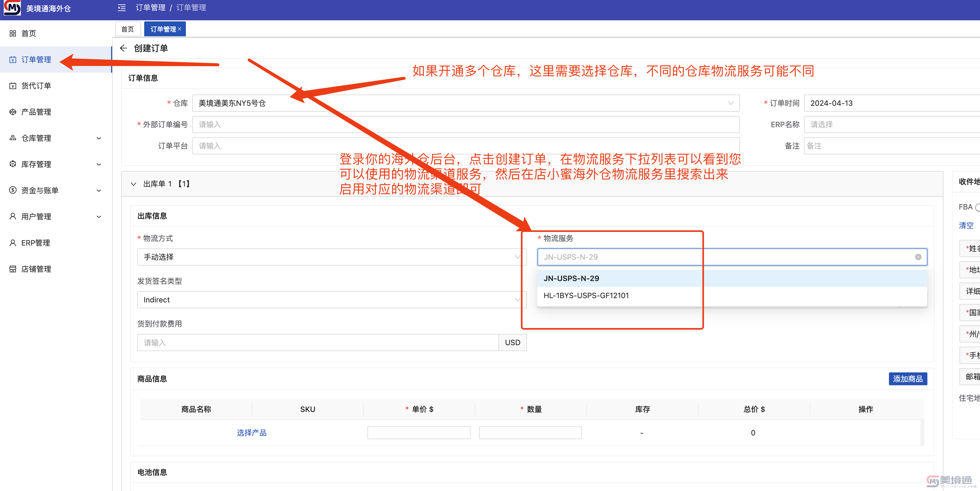Click the 店铺管理 shop icon in sidebar

13,269
